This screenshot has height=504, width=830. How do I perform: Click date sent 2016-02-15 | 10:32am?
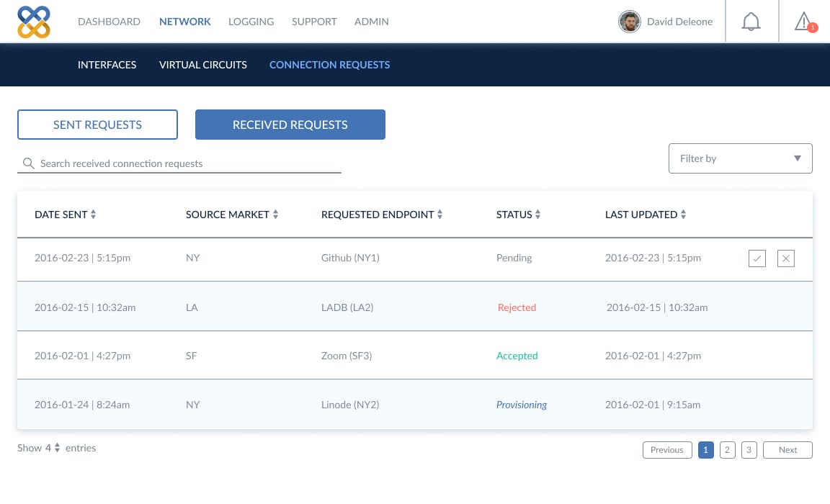click(x=85, y=307)
